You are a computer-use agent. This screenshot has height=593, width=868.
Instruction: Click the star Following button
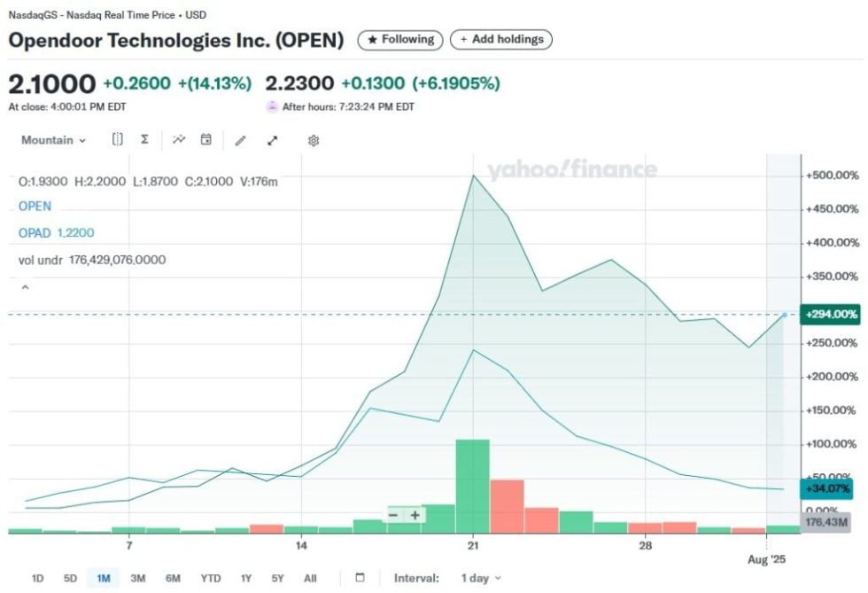pos(400,40)
